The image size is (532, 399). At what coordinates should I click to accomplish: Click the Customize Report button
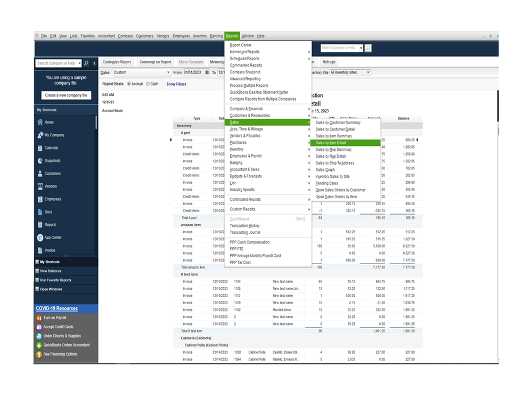tap(117, 62)
